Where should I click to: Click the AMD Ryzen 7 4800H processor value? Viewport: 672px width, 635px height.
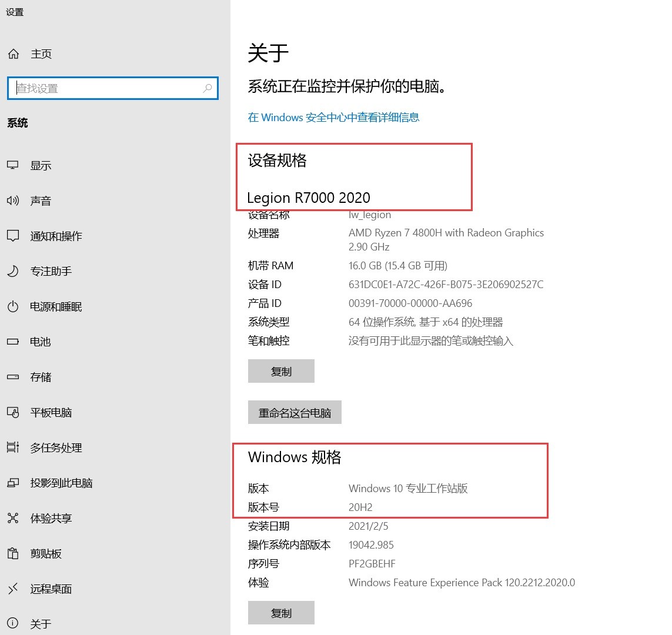(446, 239)
